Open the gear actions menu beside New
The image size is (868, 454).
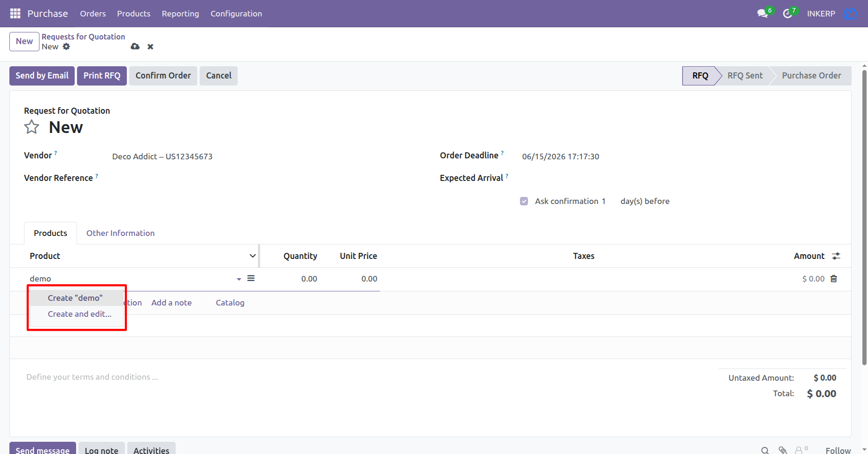66,47
